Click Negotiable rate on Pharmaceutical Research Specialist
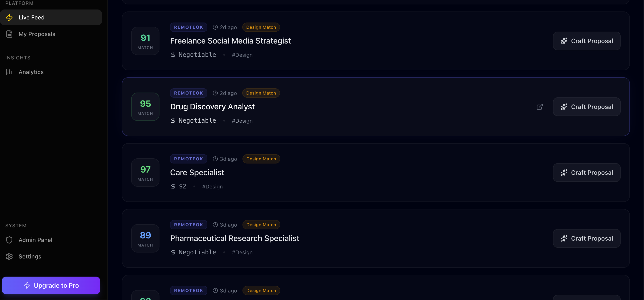 [197, 252]
